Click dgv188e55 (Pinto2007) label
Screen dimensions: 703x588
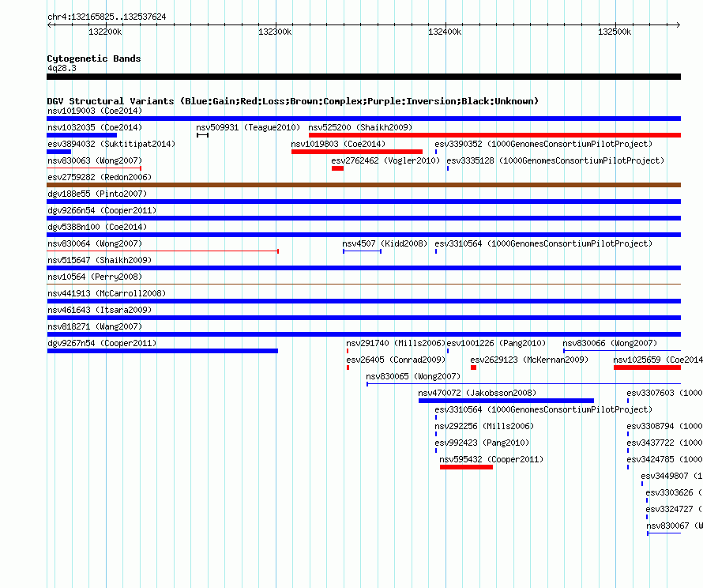(x=97, y=194)
